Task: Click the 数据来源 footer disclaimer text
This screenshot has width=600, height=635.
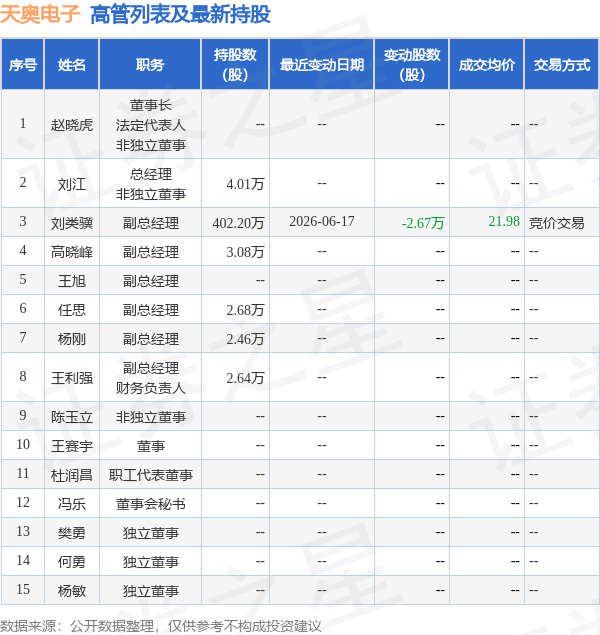Action: pyautogui.click(x=161, y=626)
